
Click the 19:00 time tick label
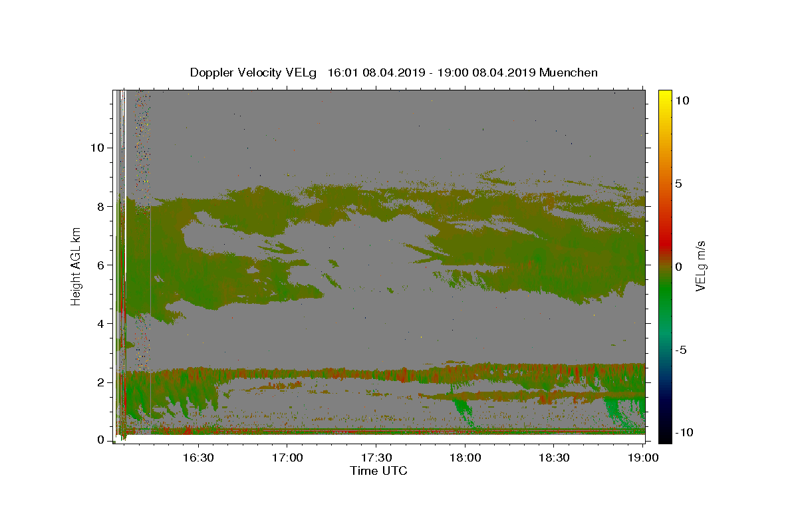coord(643,458)
